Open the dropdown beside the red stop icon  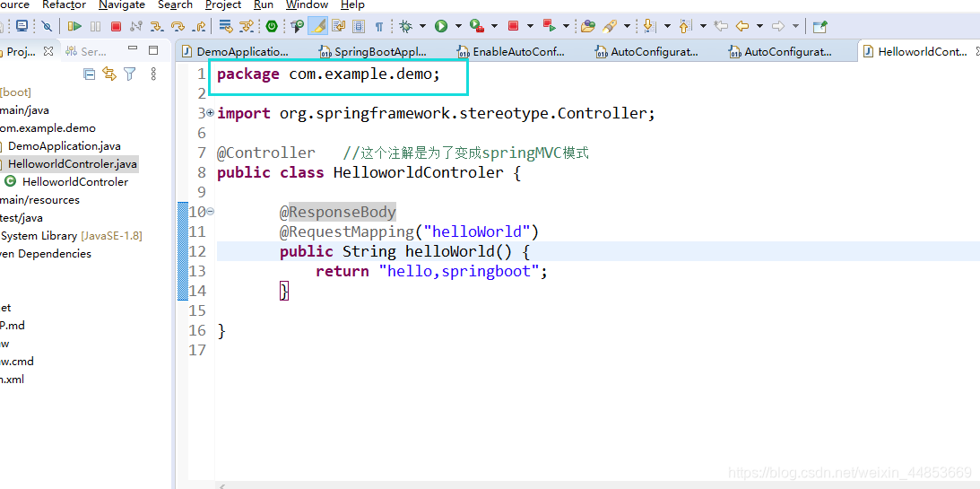(x=530, y=26)
